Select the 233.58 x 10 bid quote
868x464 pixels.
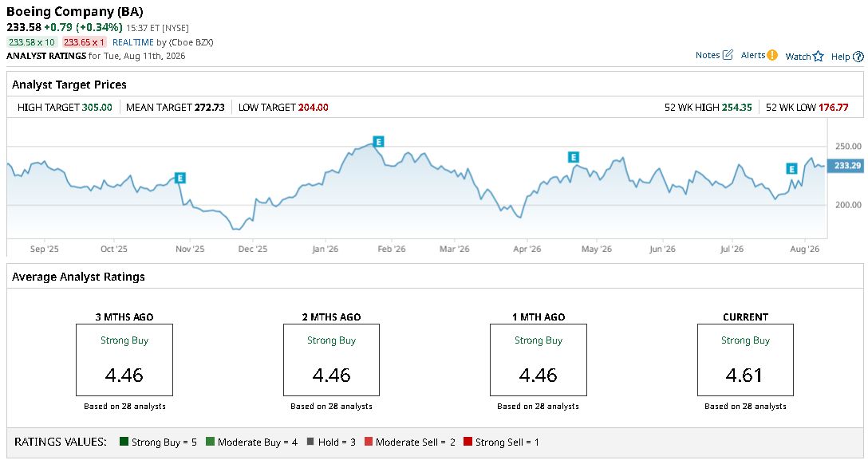click(32, 42)
